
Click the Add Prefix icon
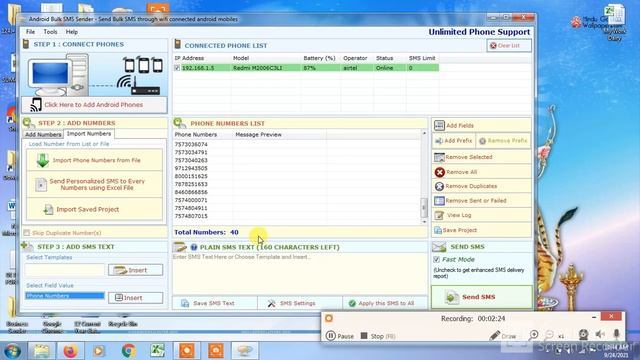point(439,141)
